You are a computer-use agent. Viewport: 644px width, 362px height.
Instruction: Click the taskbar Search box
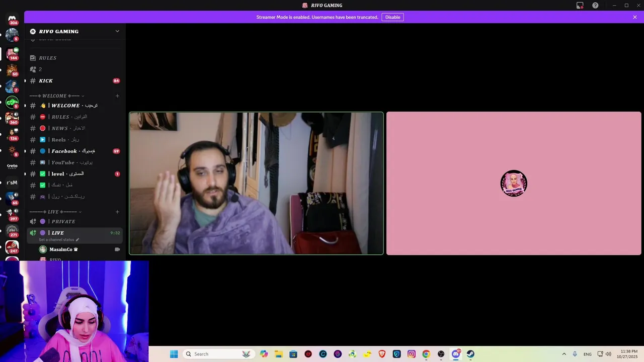tap(218, 354)
